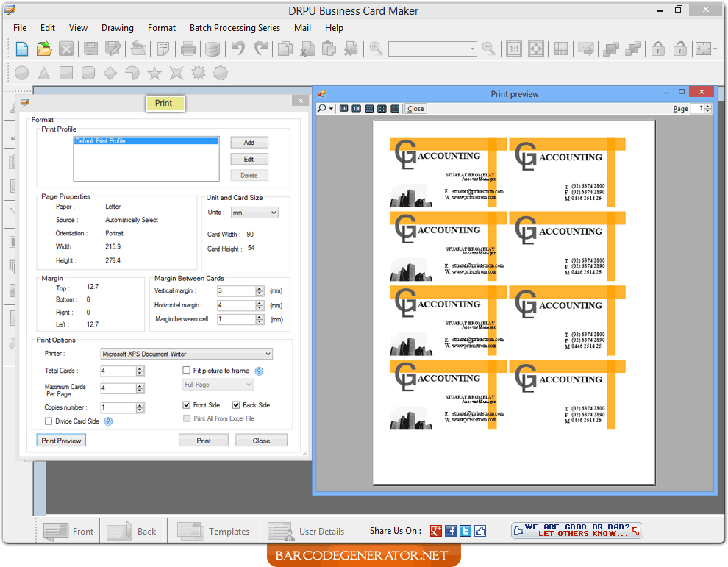Adjust the Total Cards spinner arrows

point(140,371)
